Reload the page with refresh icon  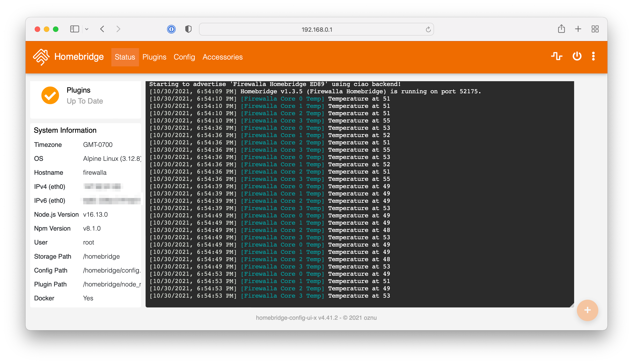tap(428, 29)
